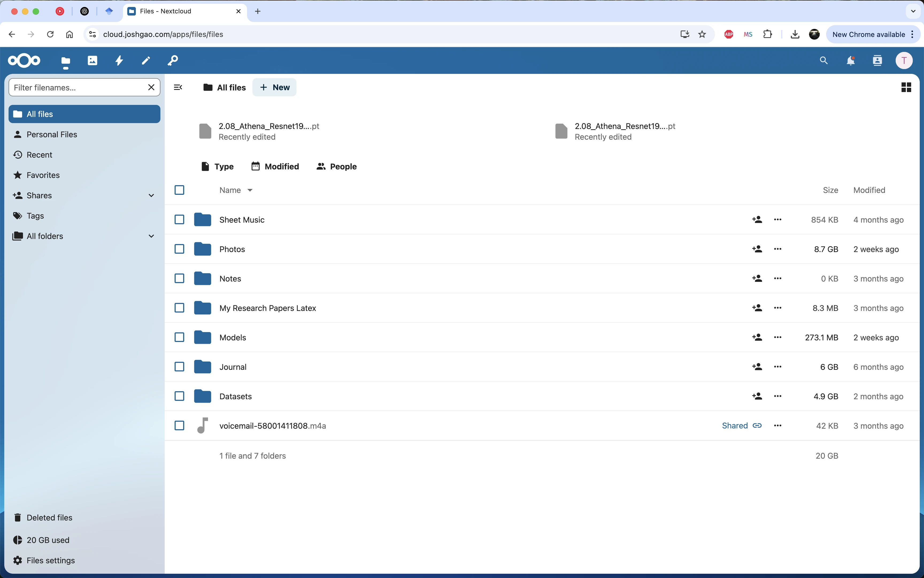The image size is (924, 578).
Task: Open actions menu for Sheet Music
Action: point(778,220)
